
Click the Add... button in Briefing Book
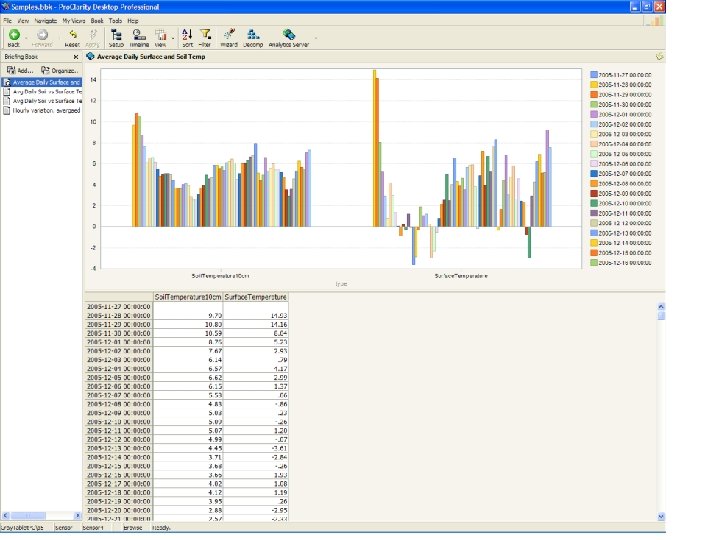tap(21, 71)
